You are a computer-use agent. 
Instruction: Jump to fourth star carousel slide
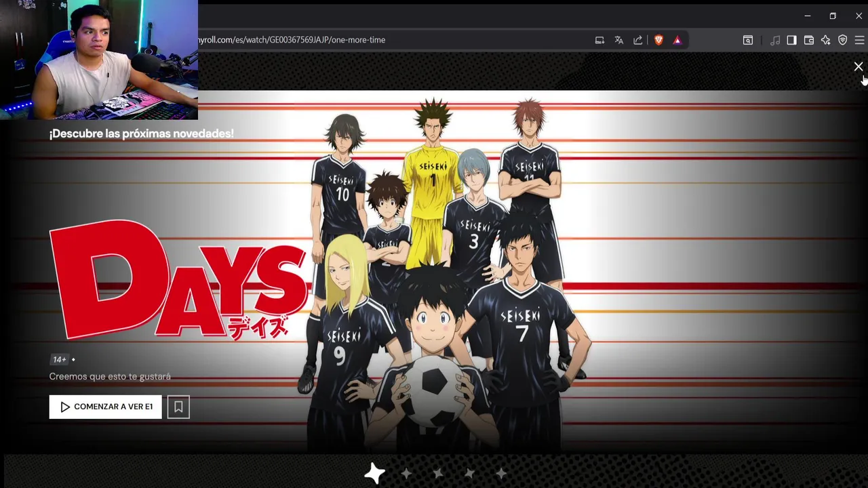(470, 473)
